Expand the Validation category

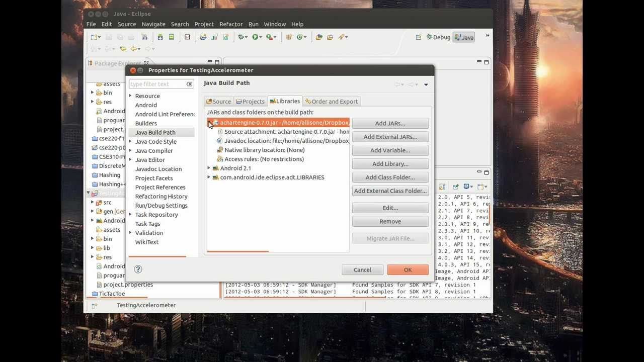(x=130, y=233)
